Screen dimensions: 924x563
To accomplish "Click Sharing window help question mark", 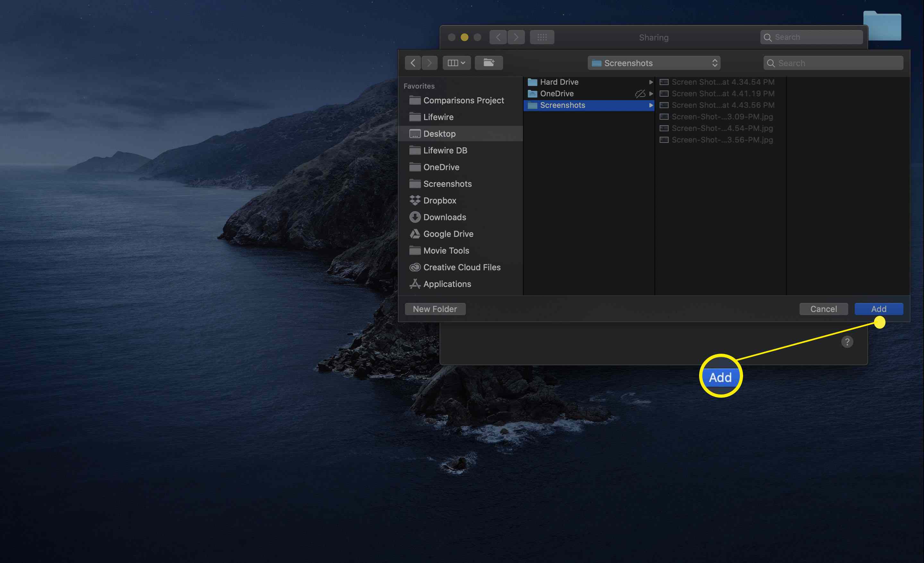I will (x=847, y=342).
